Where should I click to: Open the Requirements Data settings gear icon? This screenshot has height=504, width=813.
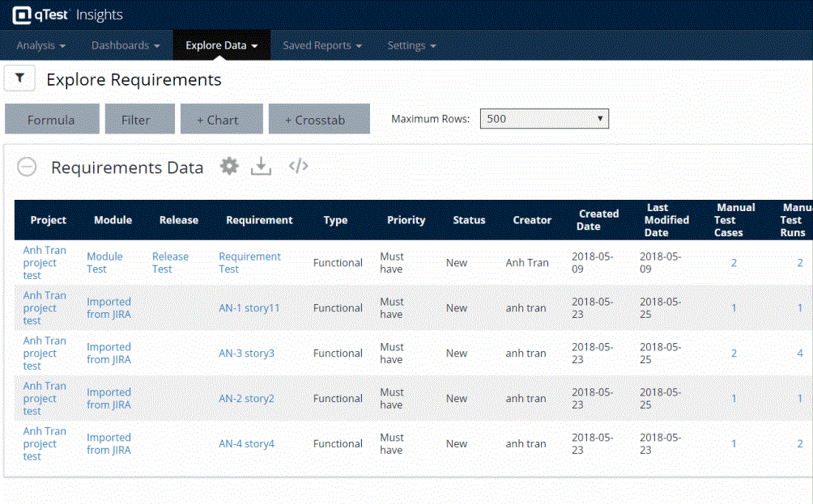click(x=229, y=166)
